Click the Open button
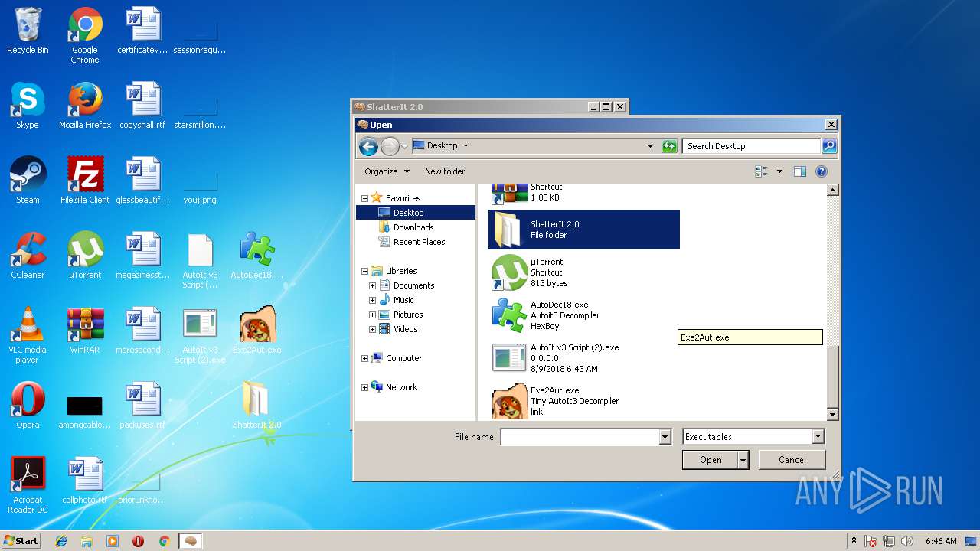This screenshot has height=551, width=980. pyautogui.click(x=710, y=460)
